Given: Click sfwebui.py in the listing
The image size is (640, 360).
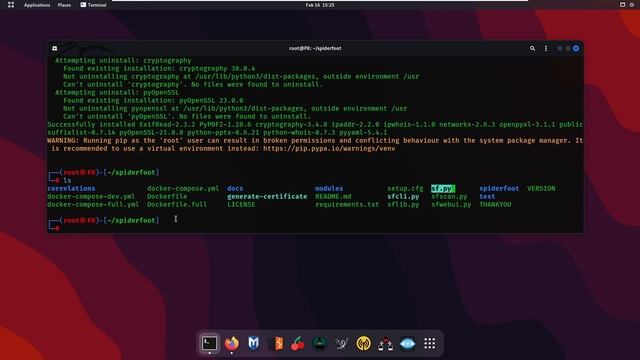Looking at the screenshot, I should coord(451,204).
